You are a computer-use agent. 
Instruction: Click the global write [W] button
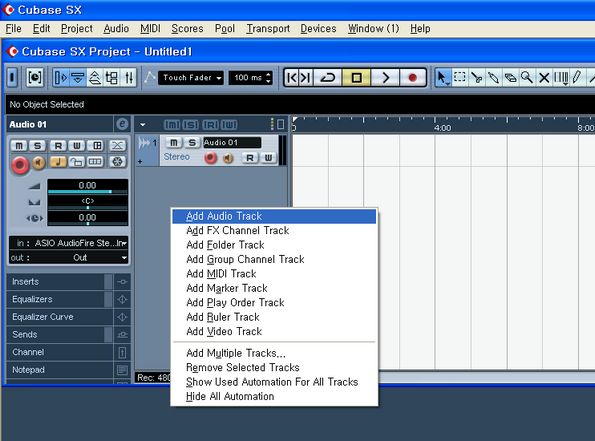tap(229, 124)
